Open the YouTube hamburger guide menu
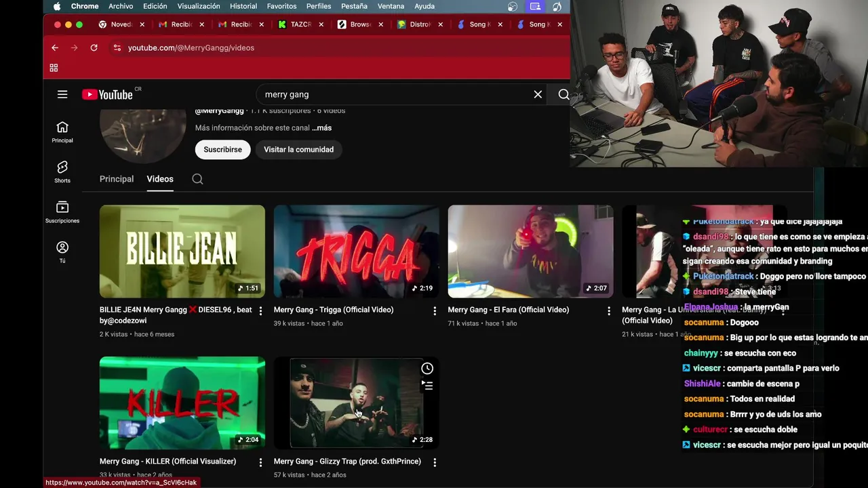Viewport: 868px width, 488px height. [x=62, y=94]
